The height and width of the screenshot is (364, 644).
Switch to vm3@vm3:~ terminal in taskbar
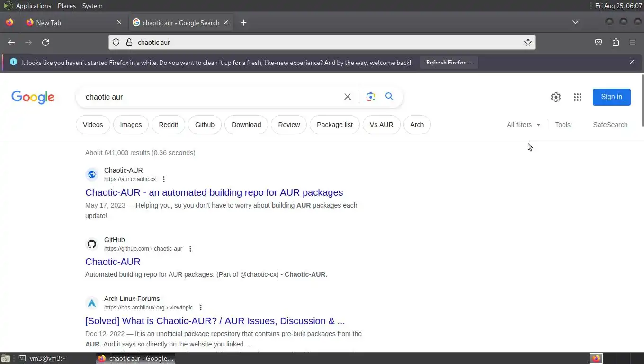(48, 358)
